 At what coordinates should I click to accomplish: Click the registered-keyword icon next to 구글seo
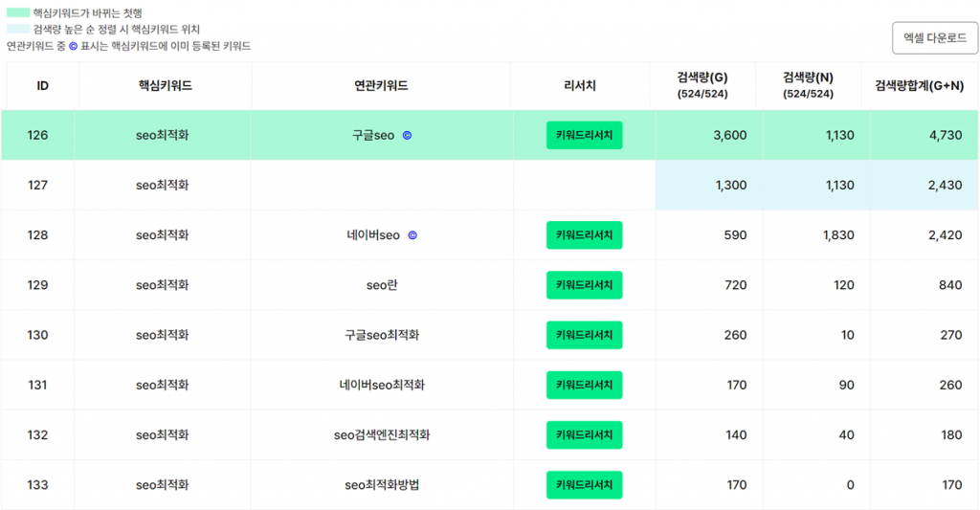click(x=407, y=136)
